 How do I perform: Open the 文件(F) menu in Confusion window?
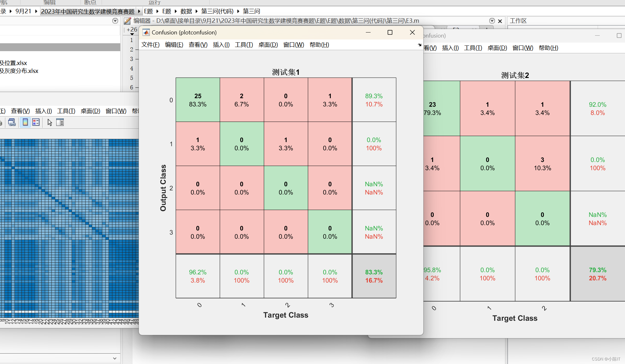(150, 45)
